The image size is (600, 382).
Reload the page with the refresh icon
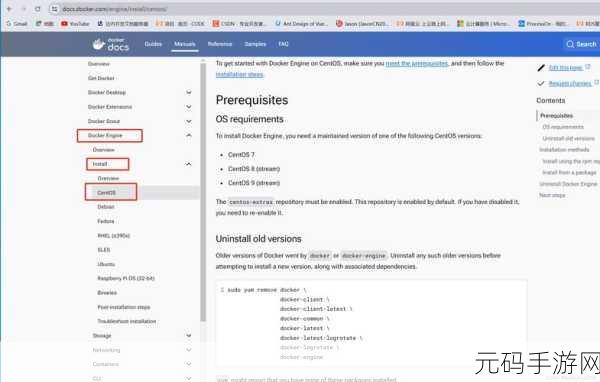38,9
